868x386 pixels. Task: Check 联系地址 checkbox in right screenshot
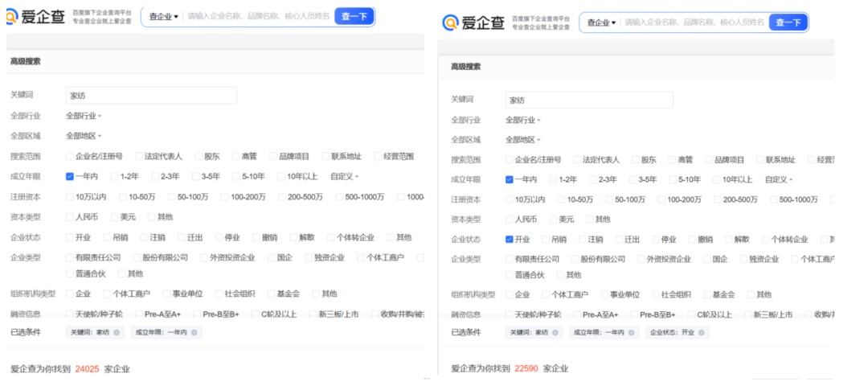760,159
